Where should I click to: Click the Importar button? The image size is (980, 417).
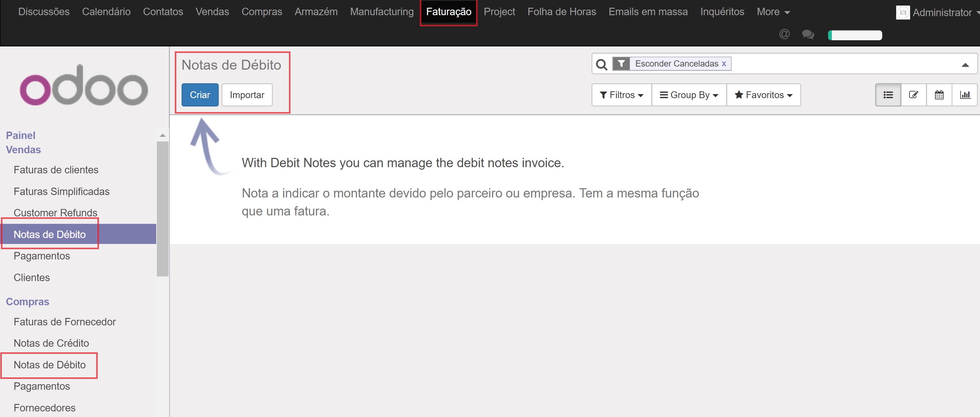[247, 95]
